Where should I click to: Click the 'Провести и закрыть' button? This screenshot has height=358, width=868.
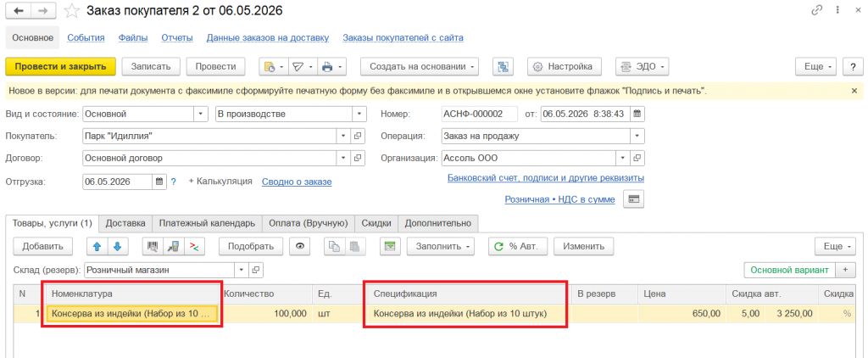pos(60,66)
